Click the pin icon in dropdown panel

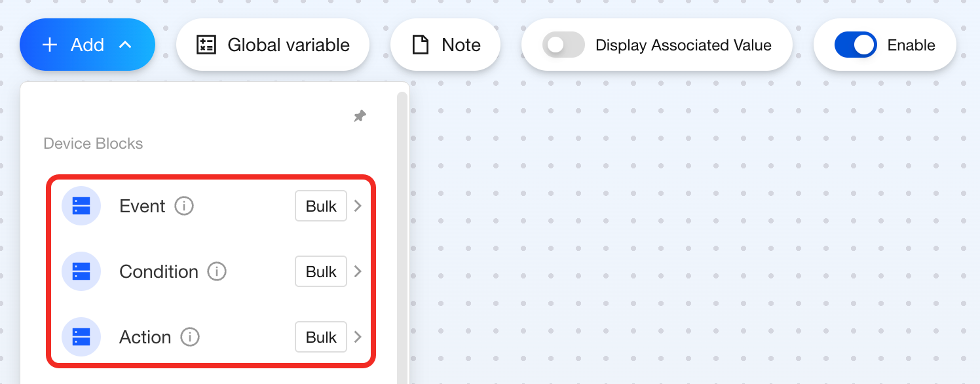[360, 116]
